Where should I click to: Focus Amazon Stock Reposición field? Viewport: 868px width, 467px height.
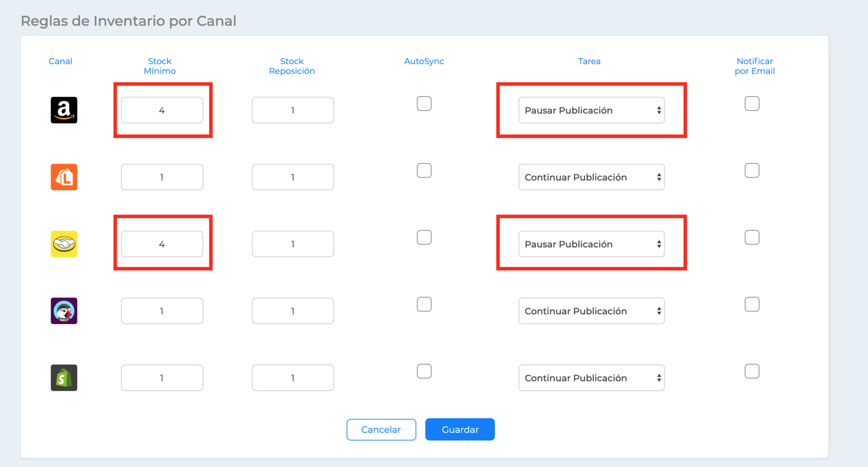(x=293, y=110)
